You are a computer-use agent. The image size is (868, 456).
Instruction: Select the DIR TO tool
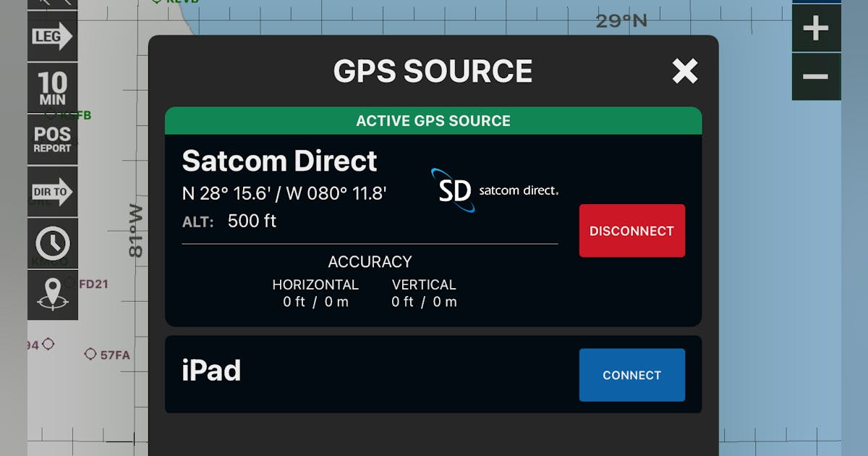[x=51, y=192]
